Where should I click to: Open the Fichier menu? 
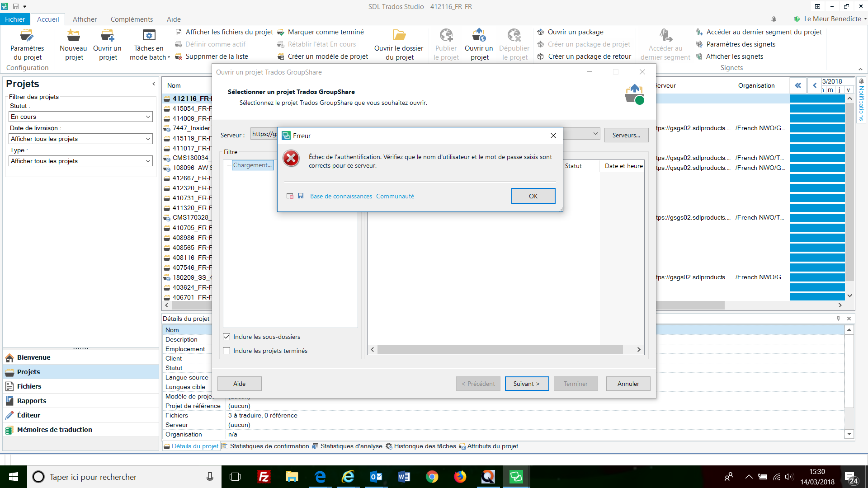click(x=15, y=19)
